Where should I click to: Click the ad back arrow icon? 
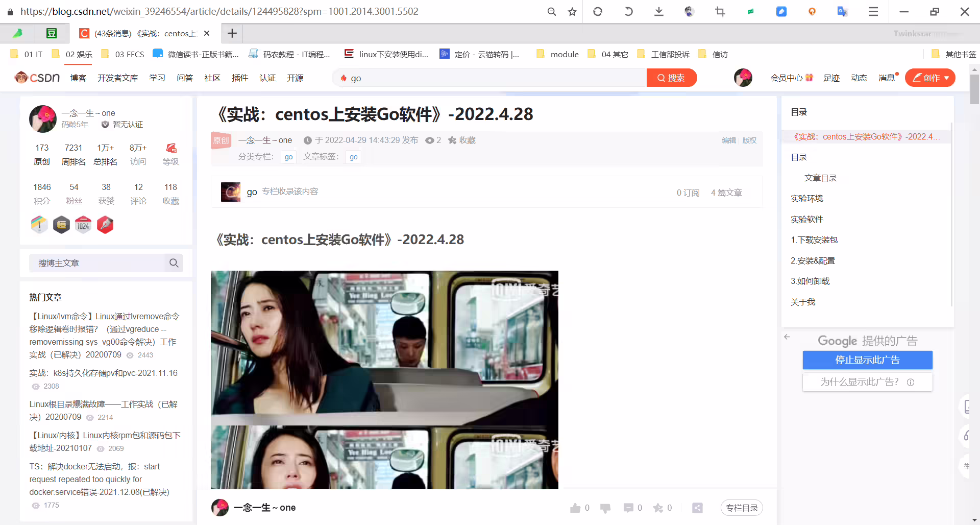pos(787,337)
